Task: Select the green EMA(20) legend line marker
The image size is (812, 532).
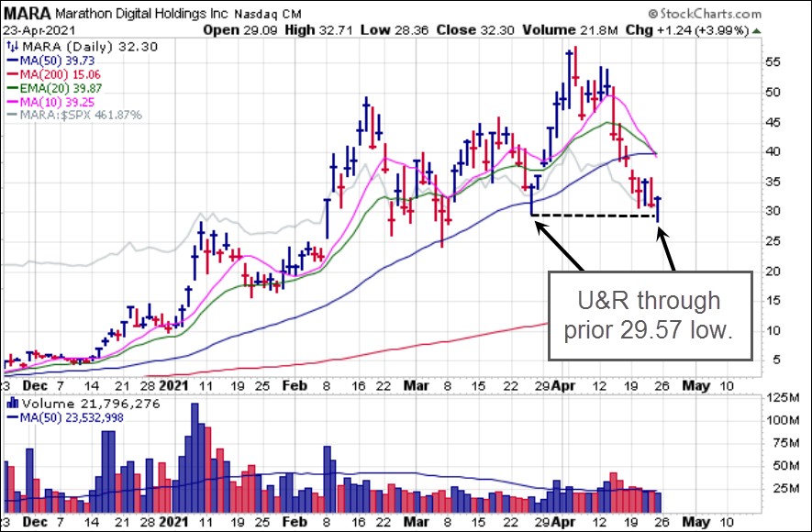Action: click(x=13, y=89)
